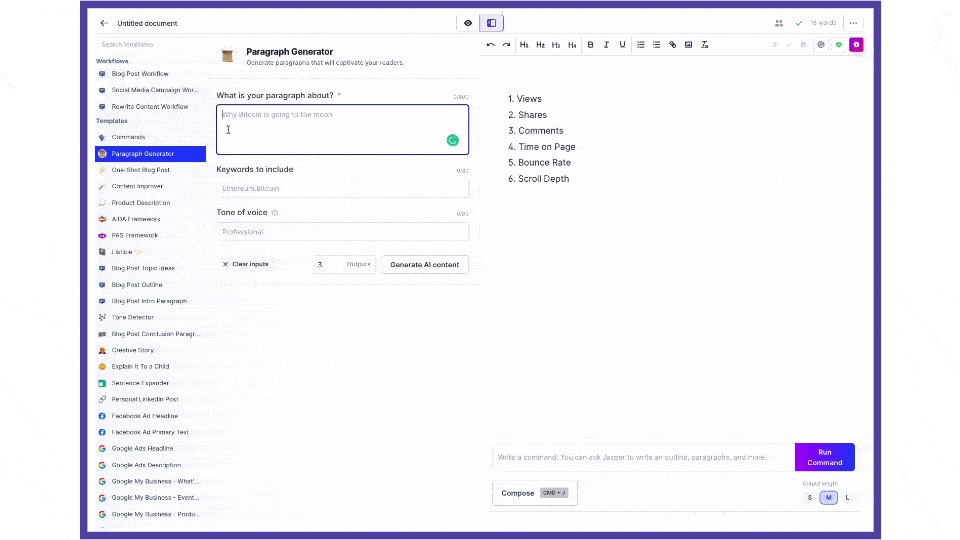Set output length to L
Viewport: 960px width, 540px height.
[847, 497]
